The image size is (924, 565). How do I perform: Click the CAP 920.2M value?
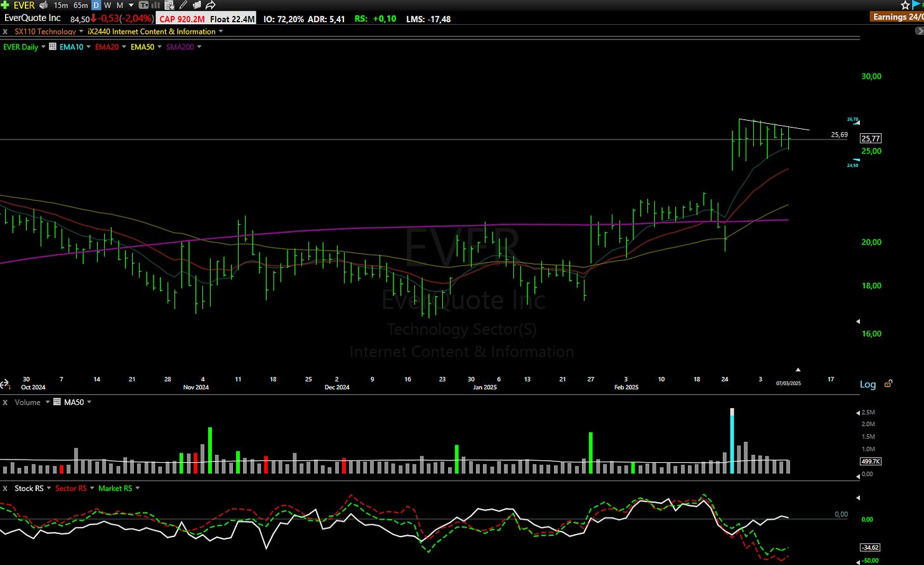click(182, 18)
